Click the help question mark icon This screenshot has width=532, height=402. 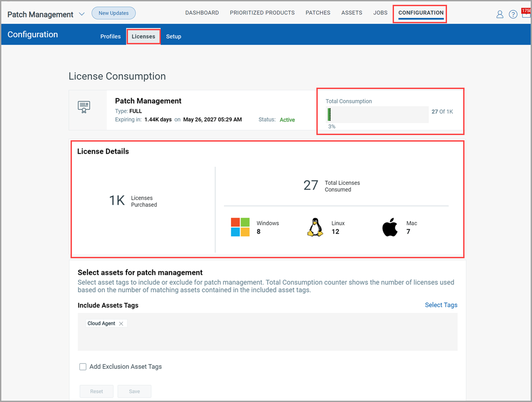(513, 14)
